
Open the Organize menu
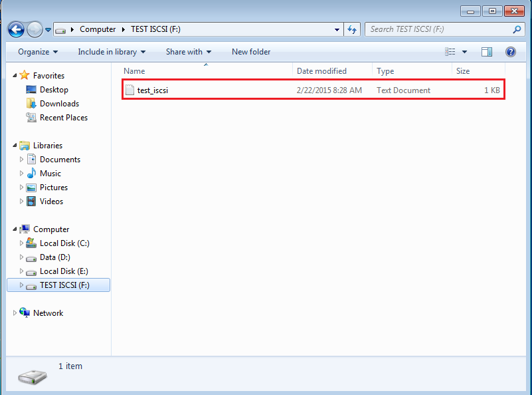coord(38,52)
